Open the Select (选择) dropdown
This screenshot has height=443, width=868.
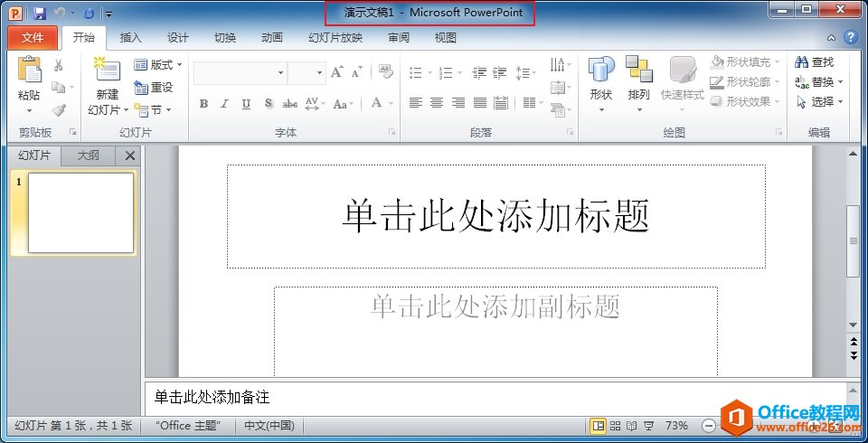[819, 102]
